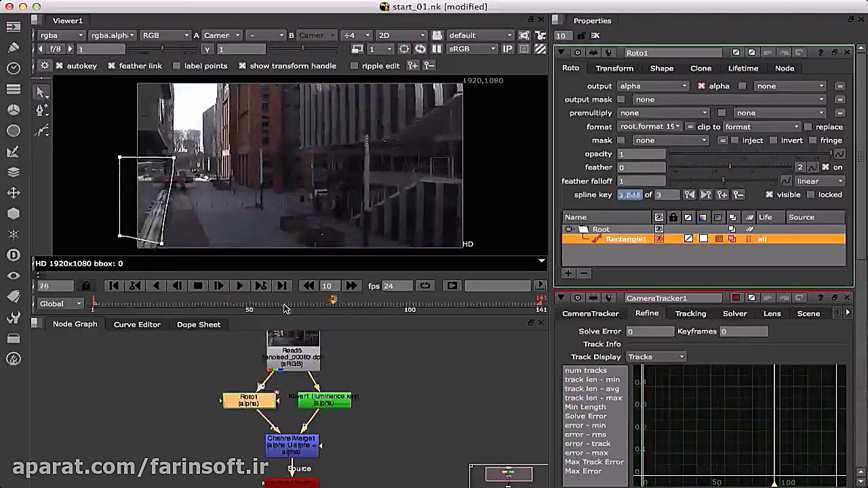Open the Time nodes menu (clock icon)
Image resolution: width=868 pixels, height=488 pixels.
coord(13,68)
